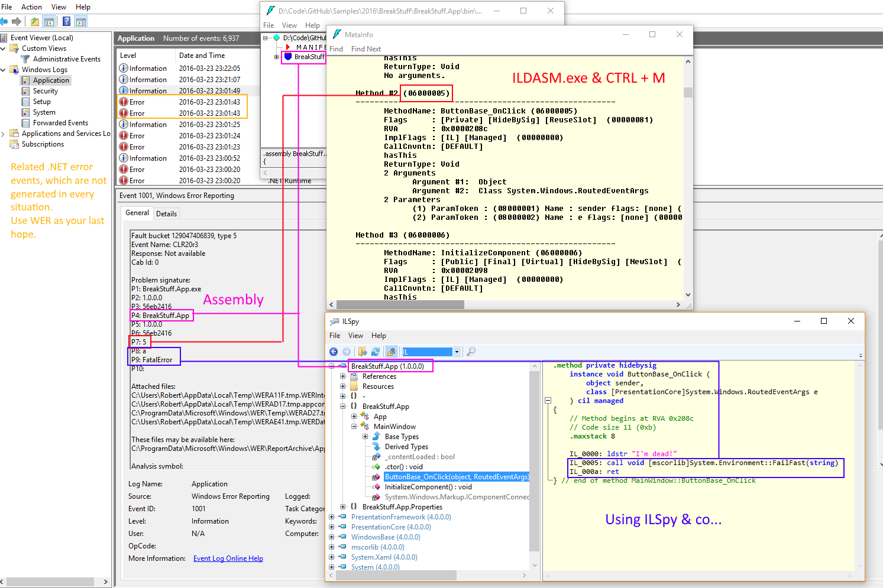Click the ILSpy Back navigation arrow

(x=334, y=352)
